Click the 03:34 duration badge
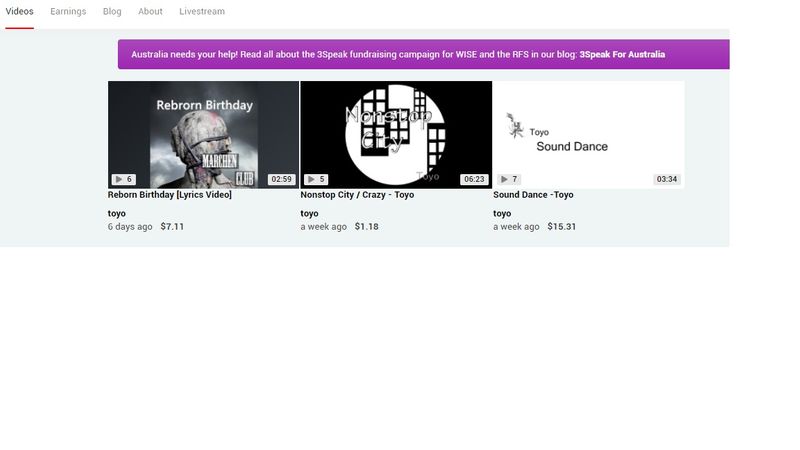The width and height of the screenshot is (800, 450). click(666, 180)
